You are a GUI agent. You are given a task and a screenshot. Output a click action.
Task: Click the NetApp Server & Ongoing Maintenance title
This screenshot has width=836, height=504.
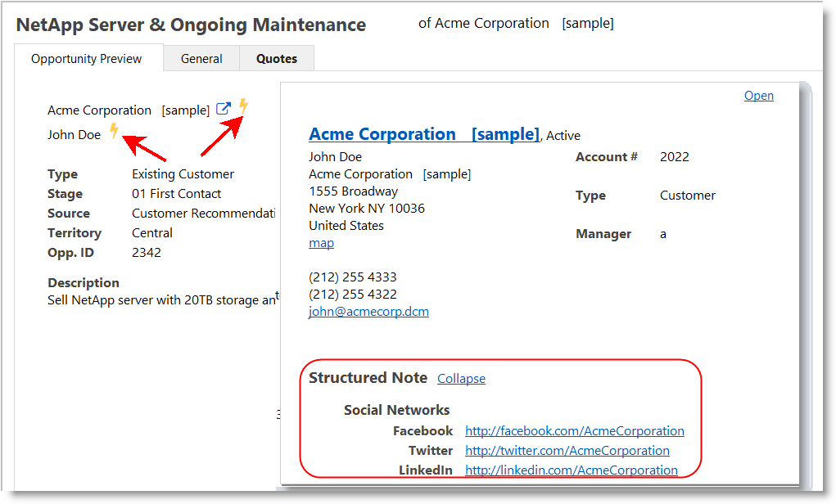tap(191, 25)
